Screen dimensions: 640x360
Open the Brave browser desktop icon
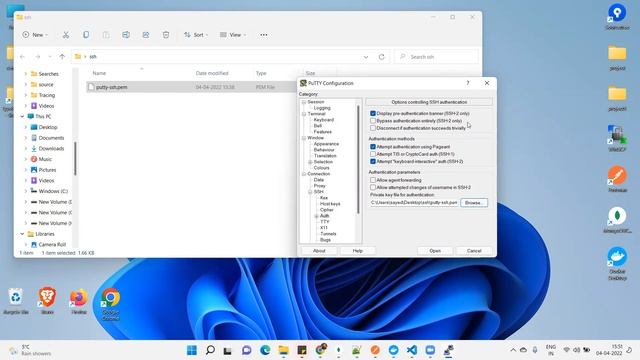pyautogui.click(x=47, y=300)
